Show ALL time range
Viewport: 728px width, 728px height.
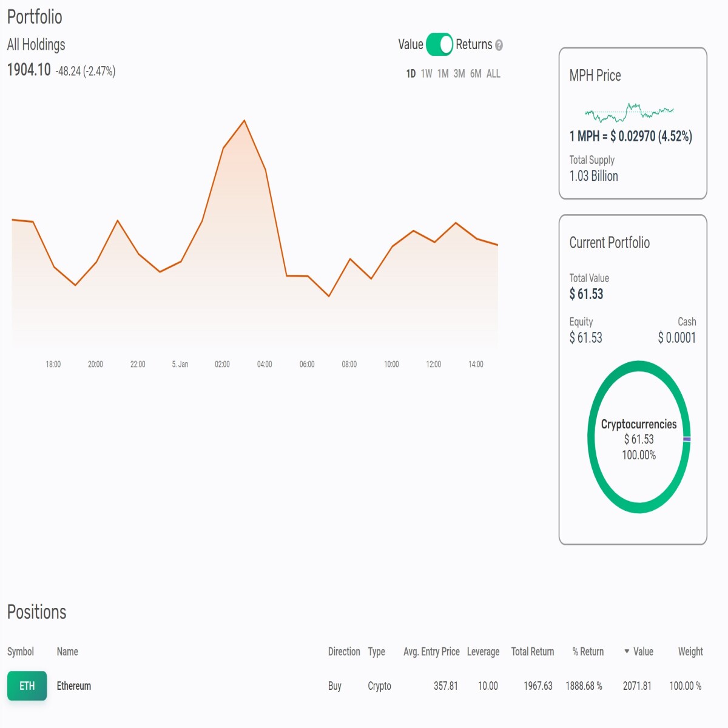493,73
